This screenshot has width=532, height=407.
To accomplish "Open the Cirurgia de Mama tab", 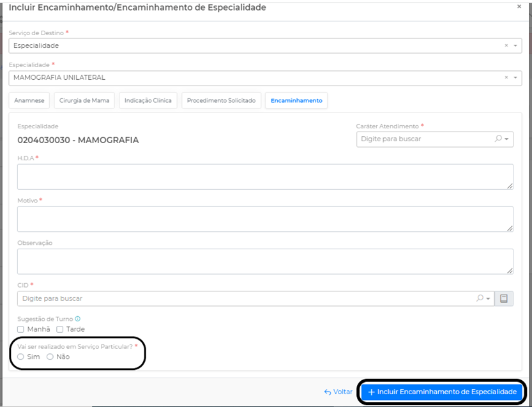I will 84,101.
